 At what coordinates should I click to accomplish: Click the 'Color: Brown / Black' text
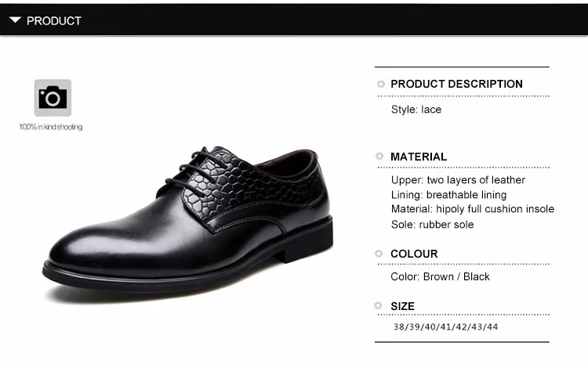pyautogui.click(x=441, y=276)
